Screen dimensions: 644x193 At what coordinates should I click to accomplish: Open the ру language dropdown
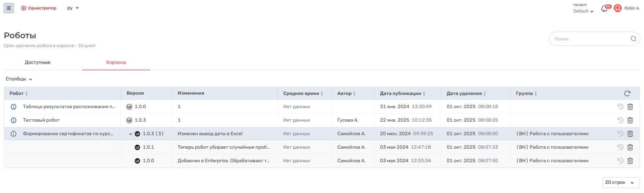[73, 8]
